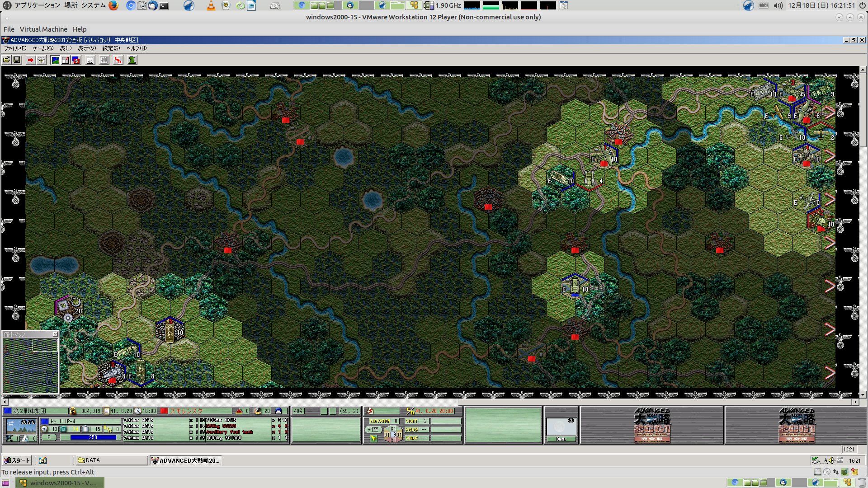Click the 364,319 funds value

(x=90, y=411)
